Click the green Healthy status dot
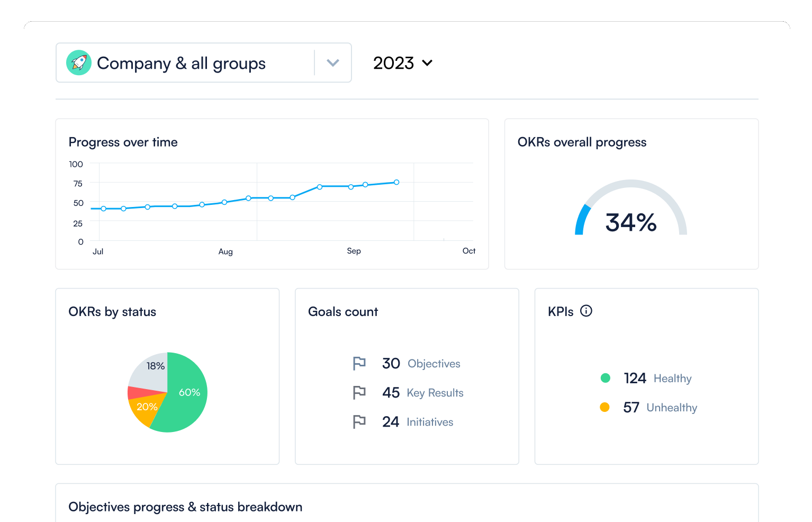Viewport: 812px width, 522px height. coord(606,378)
